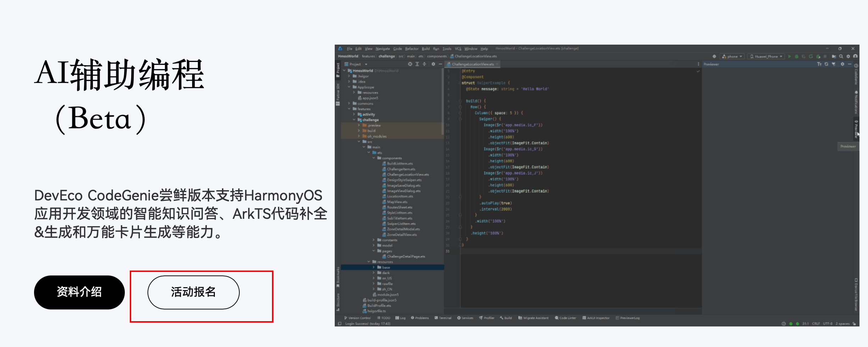Refresh the Previewer with reload icon
868x347 pixels.
pyautogui.click(x=827, y=64)
